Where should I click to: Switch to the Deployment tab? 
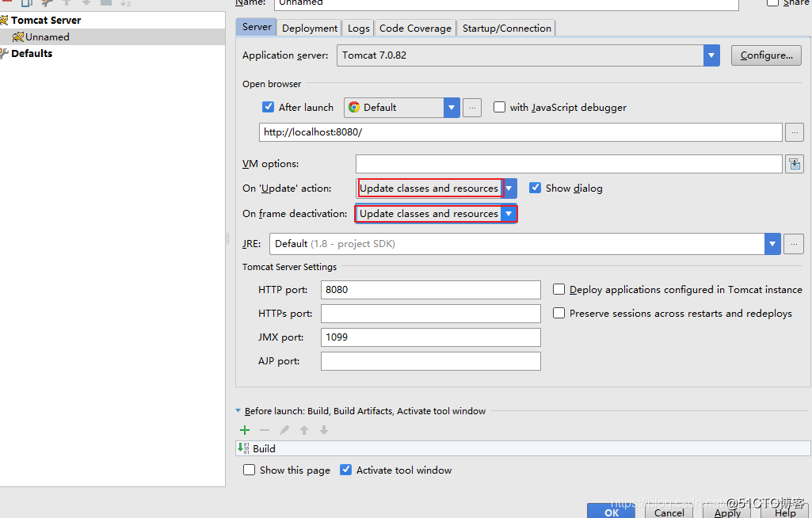click(310, 28)
